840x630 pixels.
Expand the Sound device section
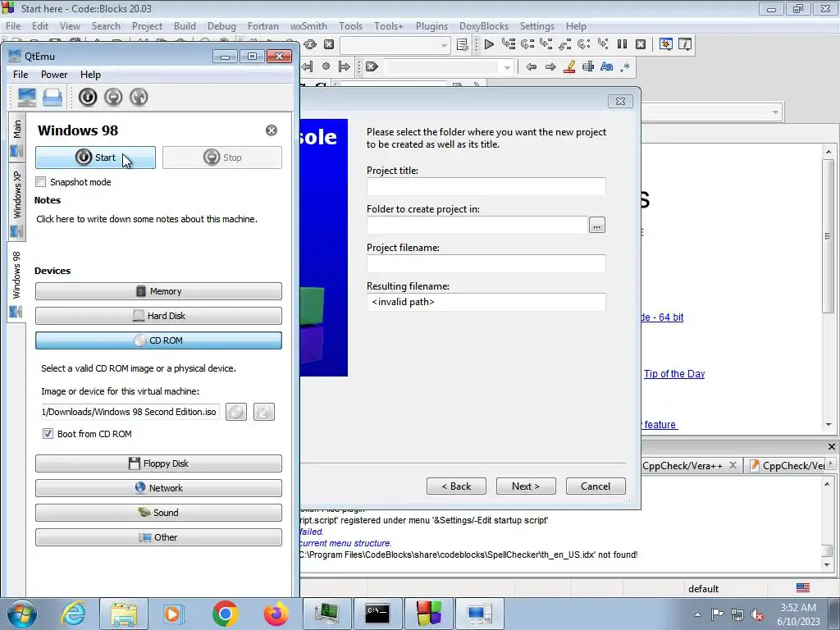(x=158, y=513)
